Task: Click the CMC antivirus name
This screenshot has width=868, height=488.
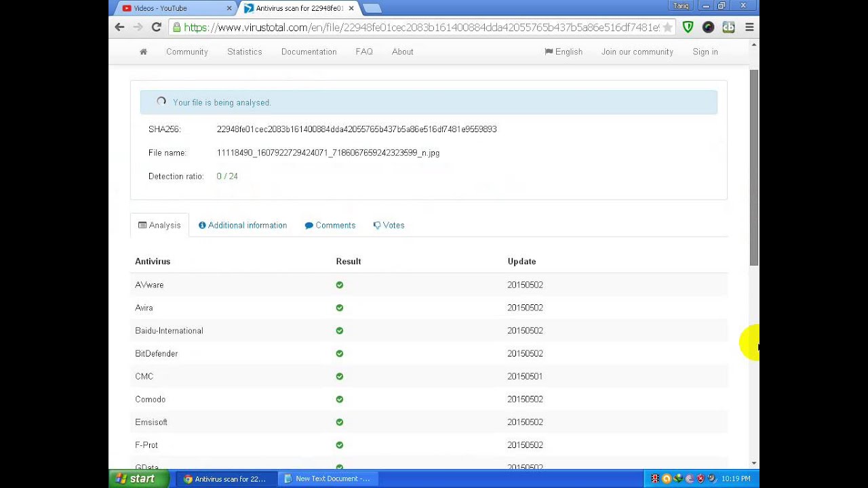Action: pos(144,376)
